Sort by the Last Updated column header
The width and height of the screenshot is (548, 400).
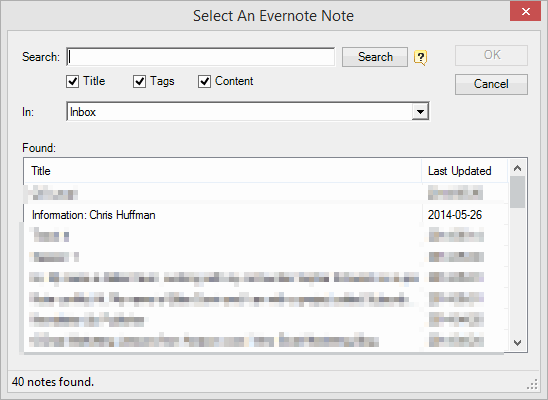click(464, 171)
